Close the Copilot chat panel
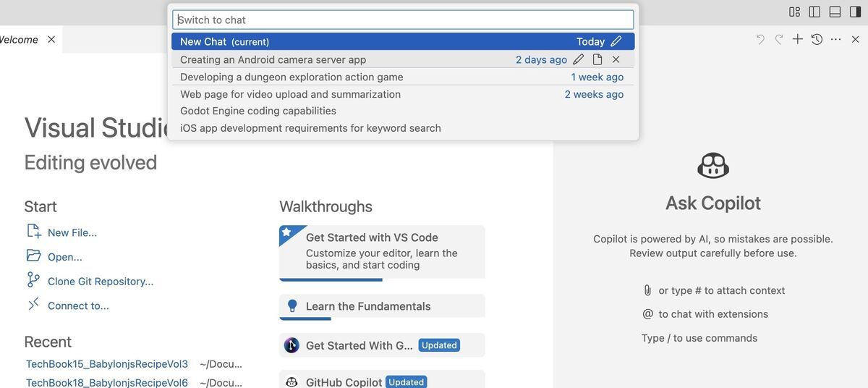This screenshot has height=388, width=868. (855, 39)
